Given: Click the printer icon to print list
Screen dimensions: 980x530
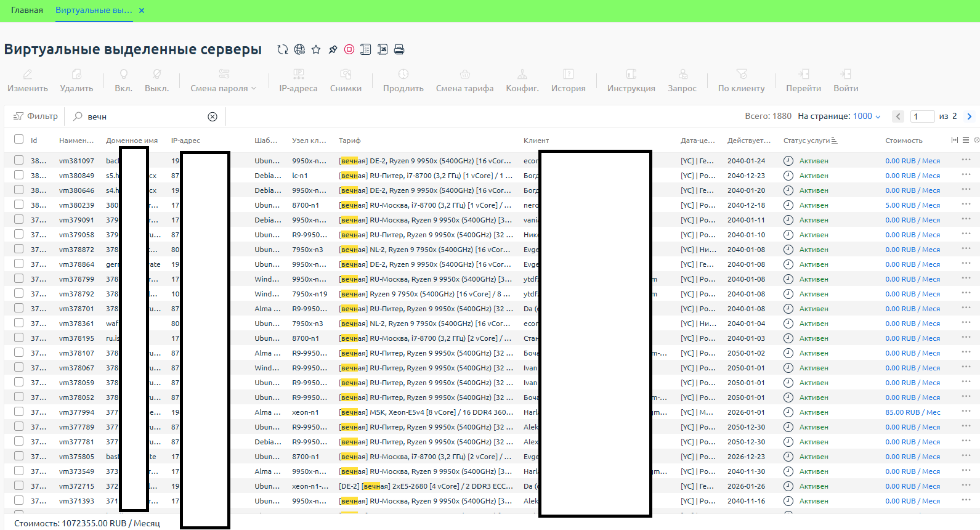Looking at the screenshot, I should pyautogui.click(x=399, y=49).
